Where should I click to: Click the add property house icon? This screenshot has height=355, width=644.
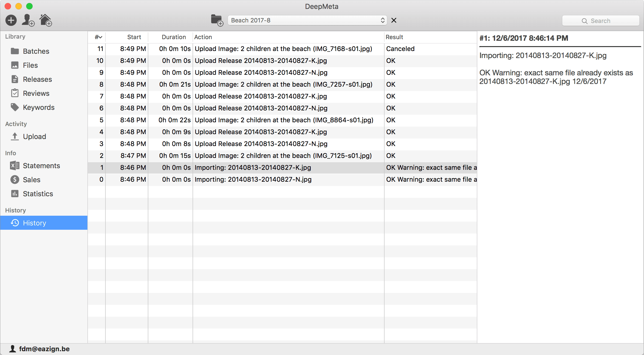pos(46,20)
